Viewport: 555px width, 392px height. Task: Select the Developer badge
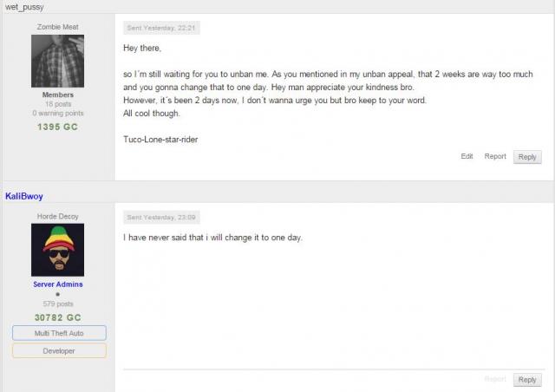[x=59, y=350]
